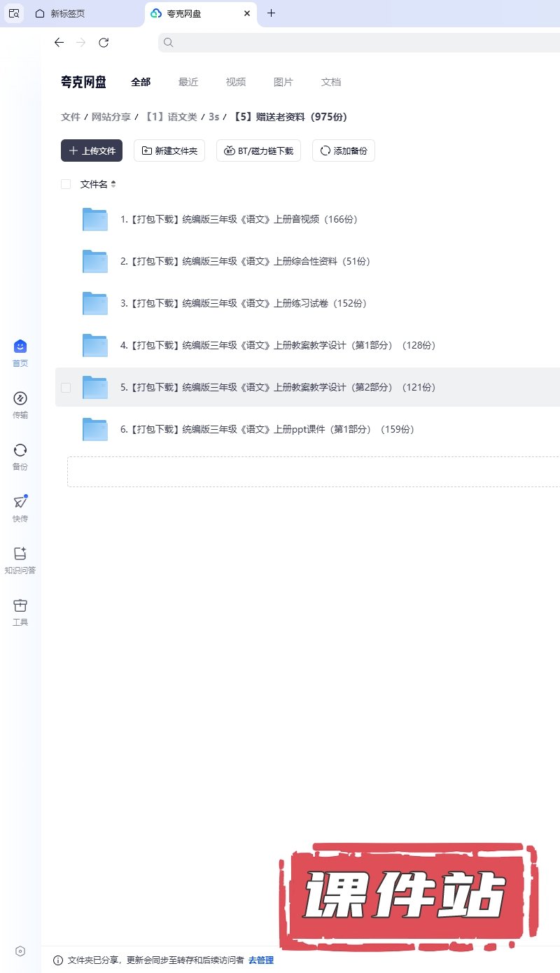Switch to the 图片 tab
This screenshot has width=560, height=973.
click(283, 82)
